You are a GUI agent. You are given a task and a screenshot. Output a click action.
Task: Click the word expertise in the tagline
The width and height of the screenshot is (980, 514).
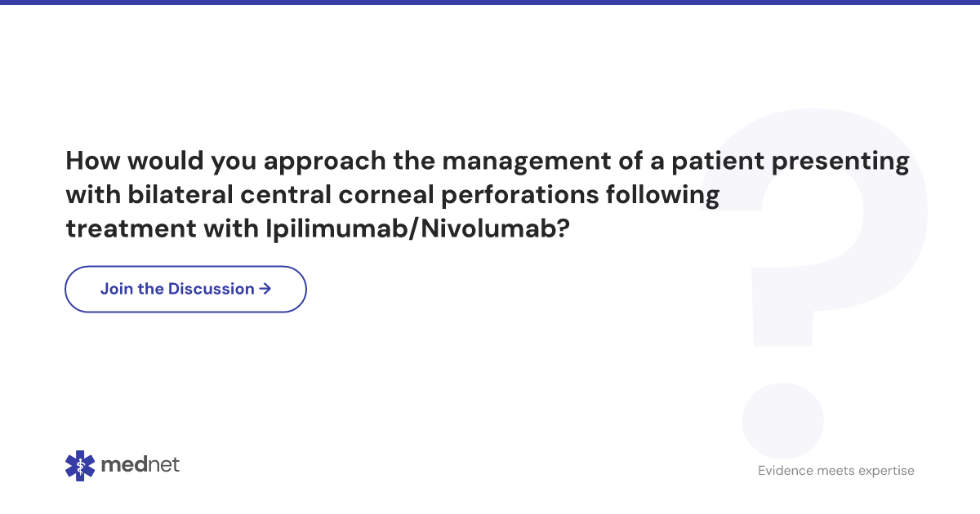(x=885, y=472)
